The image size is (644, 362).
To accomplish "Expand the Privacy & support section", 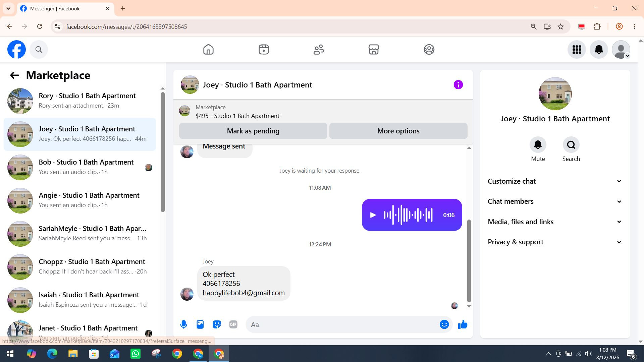I will coord(555,242).
